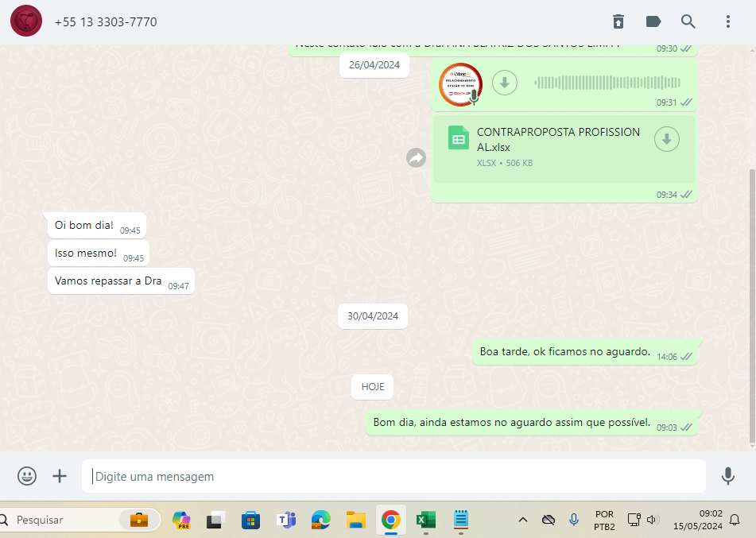Open the three-dot options menu

[728, 21]
